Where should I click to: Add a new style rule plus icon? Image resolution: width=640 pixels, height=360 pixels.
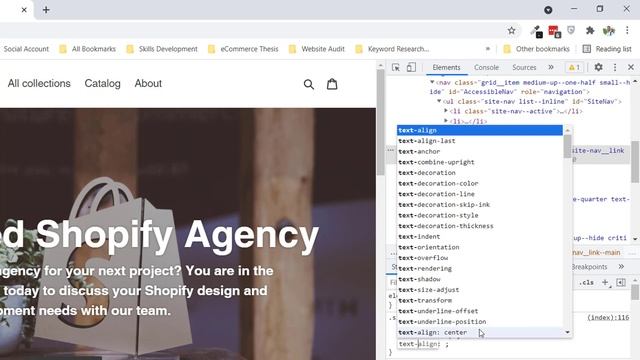tap(606, 282)
